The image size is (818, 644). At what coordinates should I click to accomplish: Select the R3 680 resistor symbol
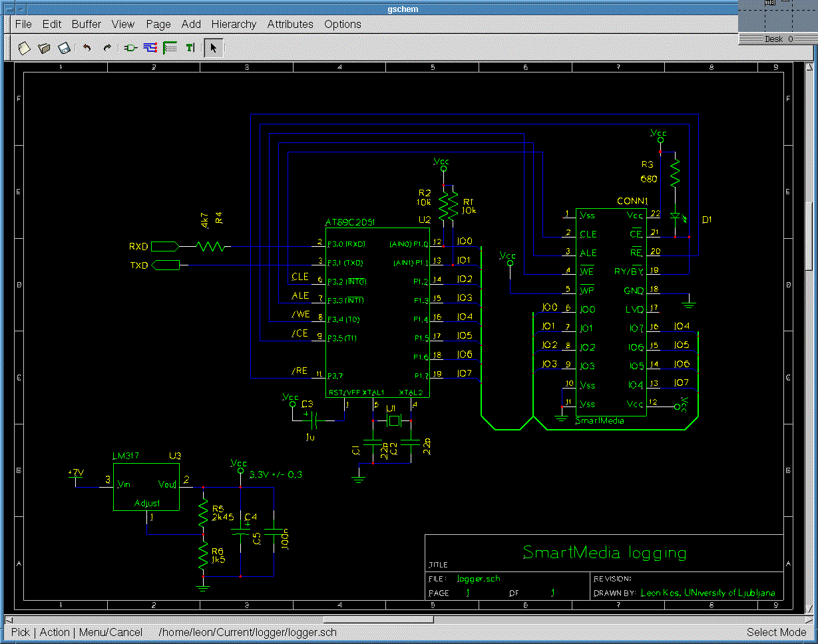click(675, 172)
